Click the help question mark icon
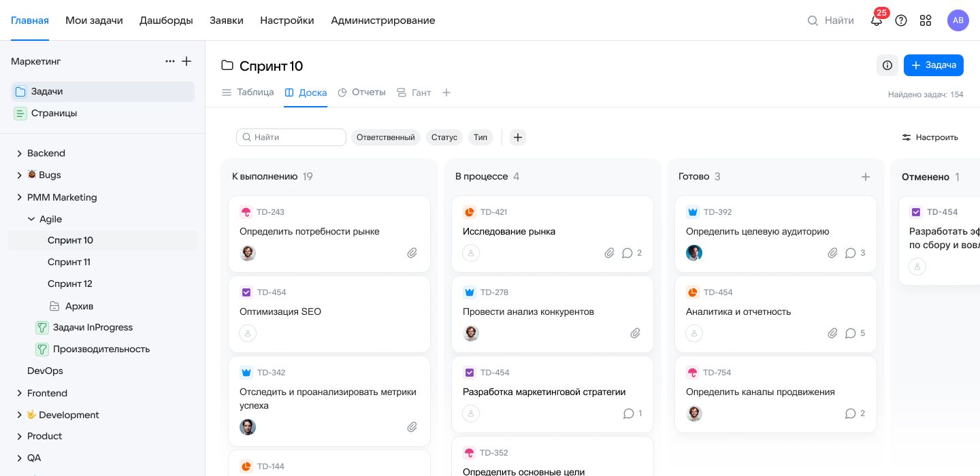The width and height of the screenshot is (980, 476). [x=901, y=20]
